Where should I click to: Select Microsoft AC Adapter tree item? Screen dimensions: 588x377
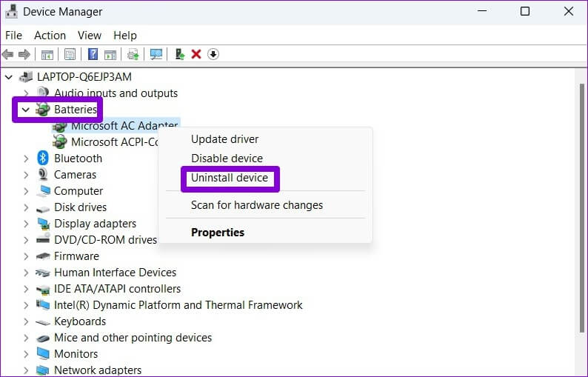(116, 125)
